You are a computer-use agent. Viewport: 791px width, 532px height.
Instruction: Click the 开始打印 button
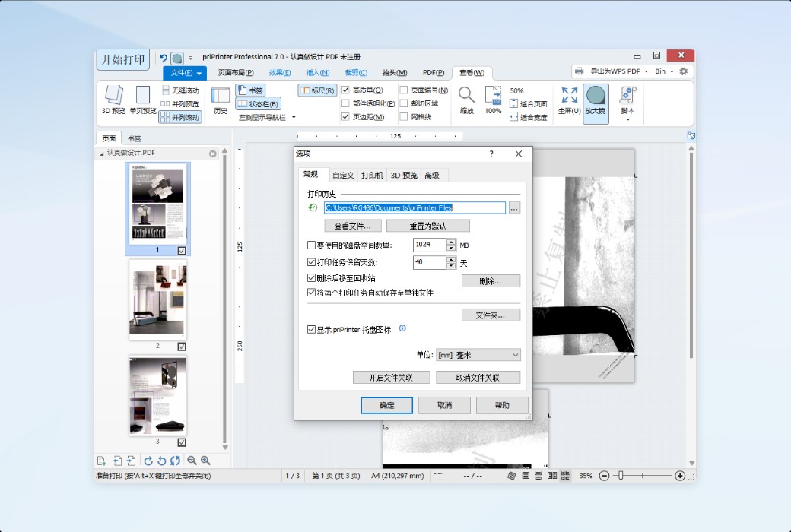pos(123,59)
